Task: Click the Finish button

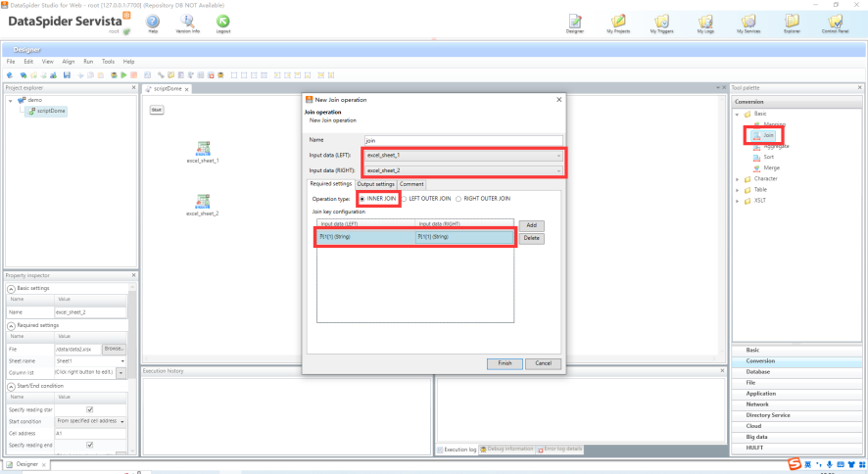Action: point(505,363)
